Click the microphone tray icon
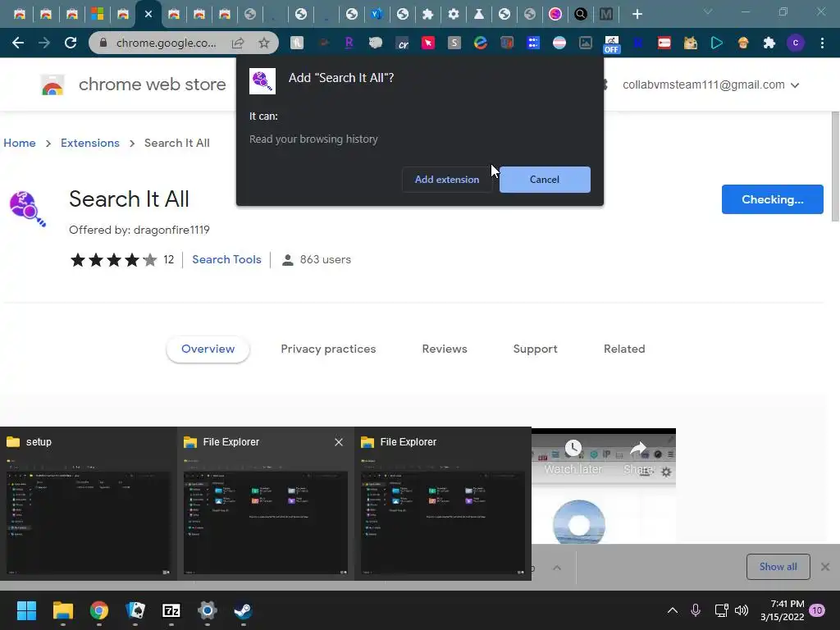Screen dimensions: 840x630 pyautogui.click(x=696, y=610)
